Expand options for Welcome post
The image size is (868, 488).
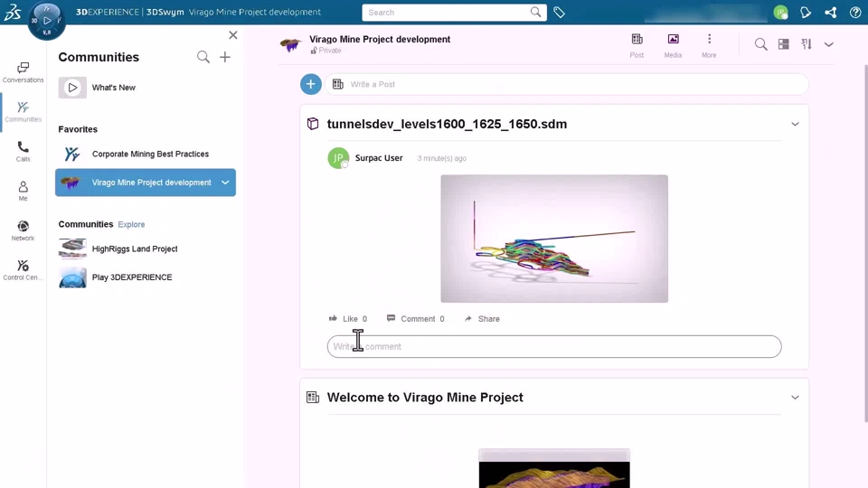point(795,398)
